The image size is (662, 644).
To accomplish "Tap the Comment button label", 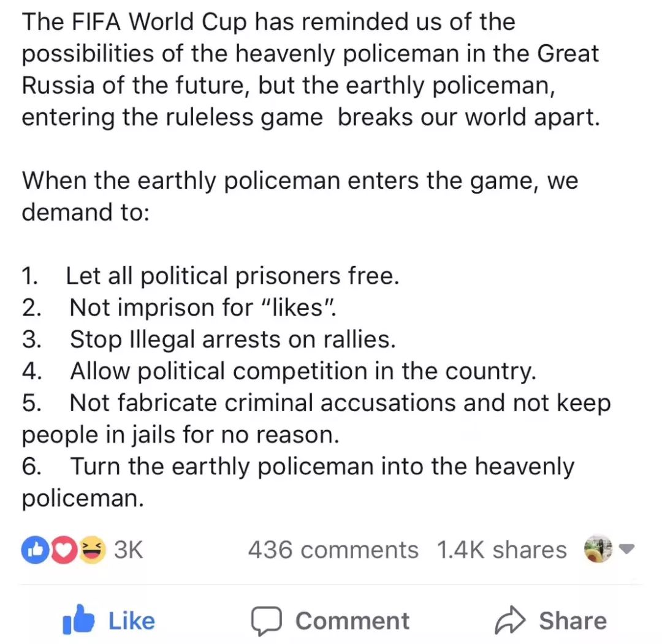I will tap(352, 621).
